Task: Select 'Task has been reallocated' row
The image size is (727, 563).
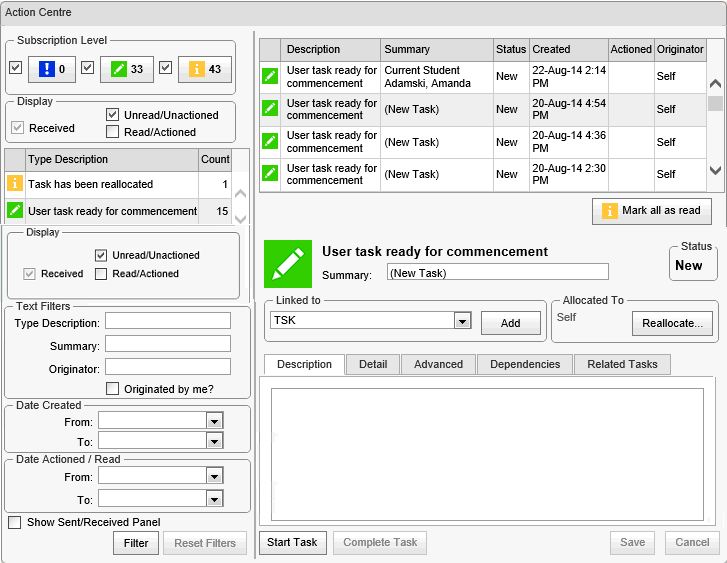Action: point(118,185)
